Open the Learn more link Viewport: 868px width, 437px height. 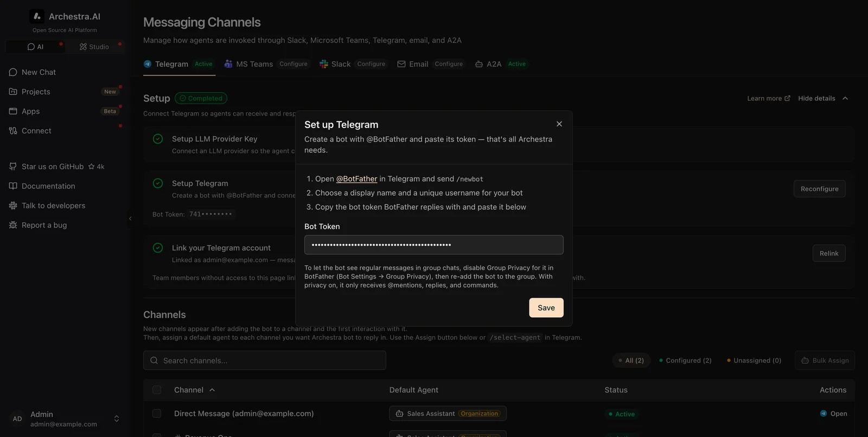point(769,98)
